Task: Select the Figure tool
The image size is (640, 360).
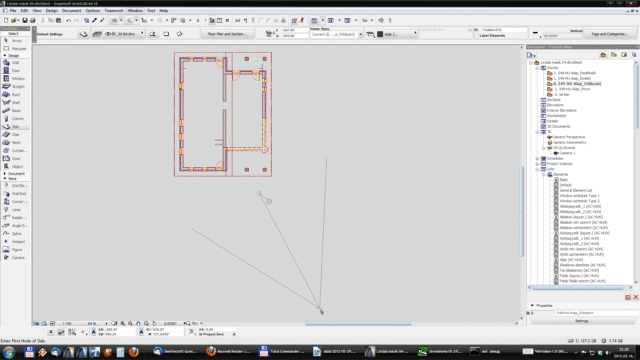Action: [15, 249]
